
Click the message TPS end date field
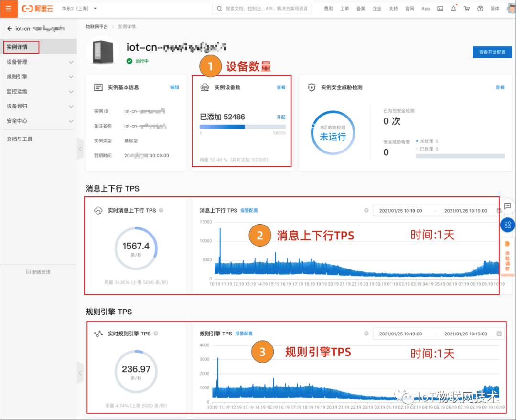(466, 211)
